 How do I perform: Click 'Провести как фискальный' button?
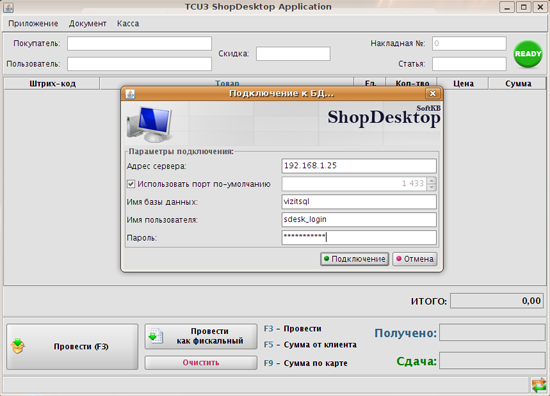click(x=201, y=336)
